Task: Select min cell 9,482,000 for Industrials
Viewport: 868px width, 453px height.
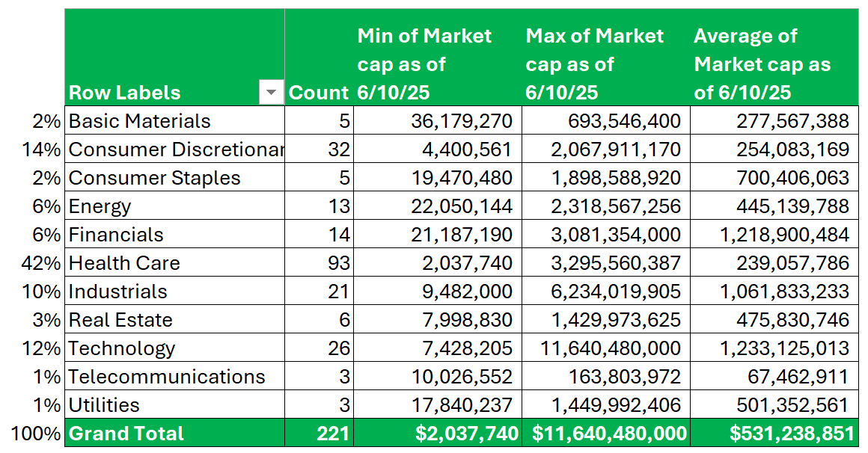Action: point(437,290)
